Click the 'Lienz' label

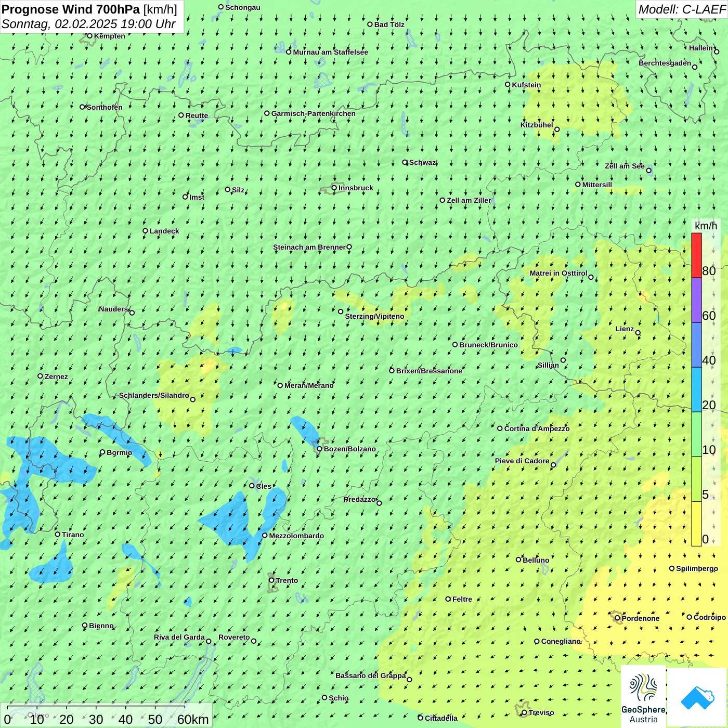[625, 329]
